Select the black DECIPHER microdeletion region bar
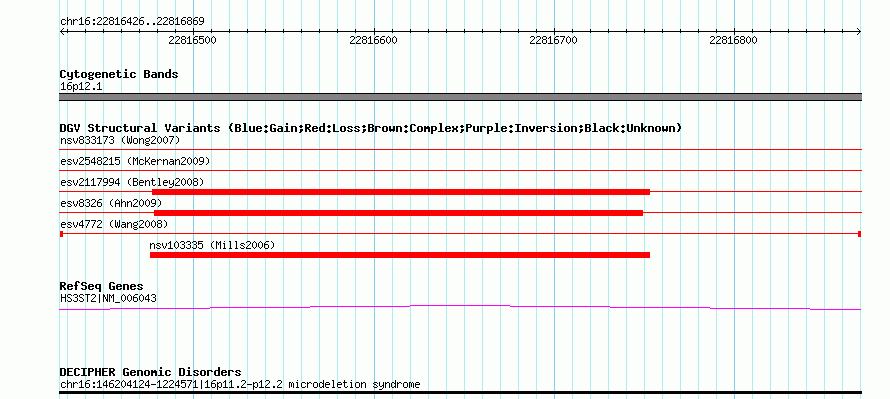The image size is (890, 399). coord(460,392)
